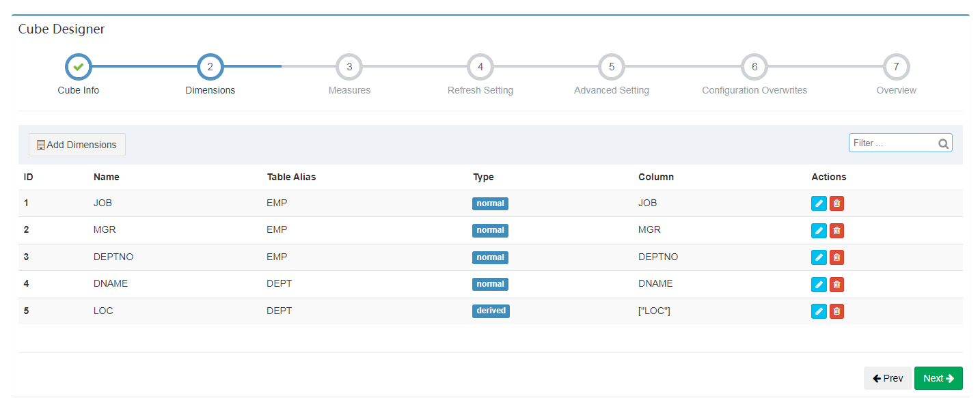This screenshot has width=980, height=398.
Task: Select the DEPTNO name cell
Action: coord(113,257)
